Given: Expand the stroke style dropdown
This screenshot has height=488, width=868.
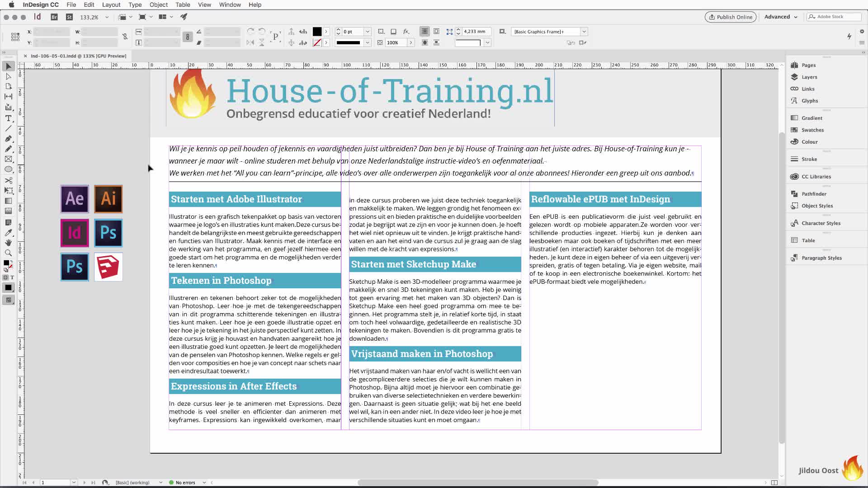Looking at the screenshot, I should (368, 42).
